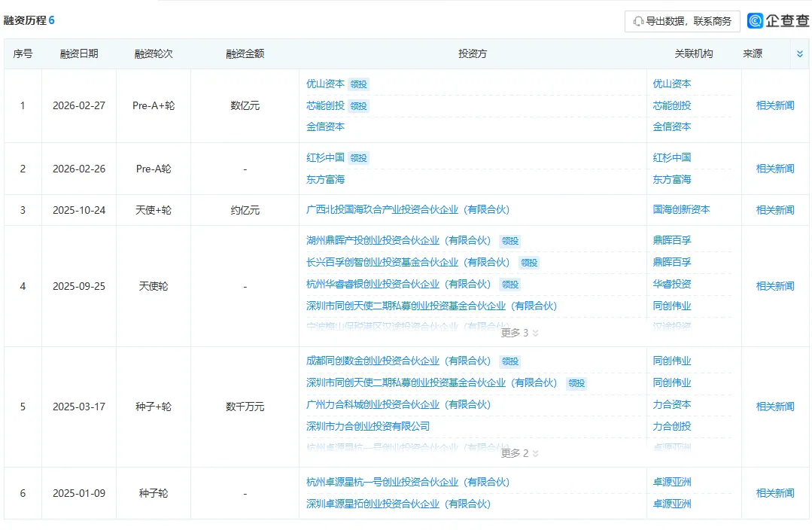Open investor 优山资本 in 投资方 column

point(325,84)
